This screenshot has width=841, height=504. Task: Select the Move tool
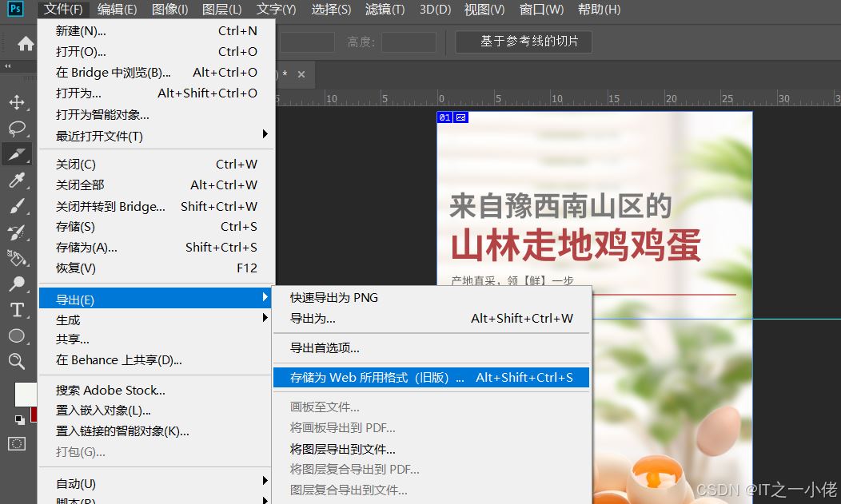point(17,103)
